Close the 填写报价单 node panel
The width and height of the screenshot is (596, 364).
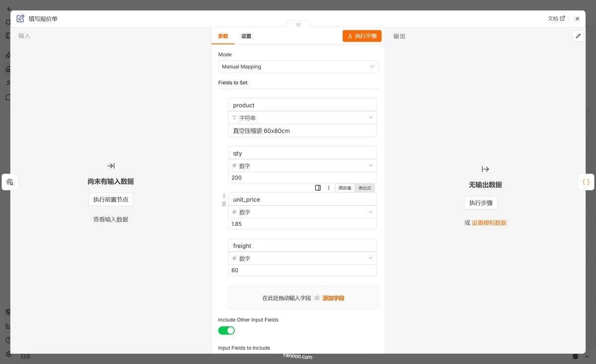tap(577, 18)
